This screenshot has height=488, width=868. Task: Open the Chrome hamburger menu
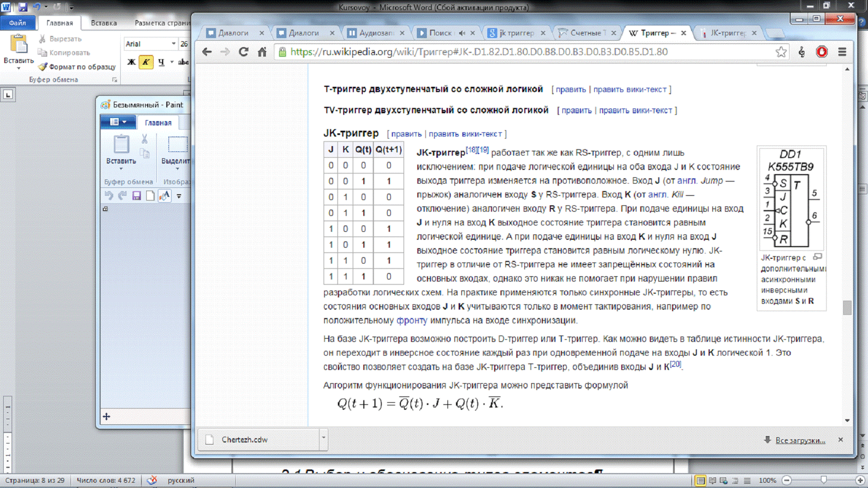point(842,52)
